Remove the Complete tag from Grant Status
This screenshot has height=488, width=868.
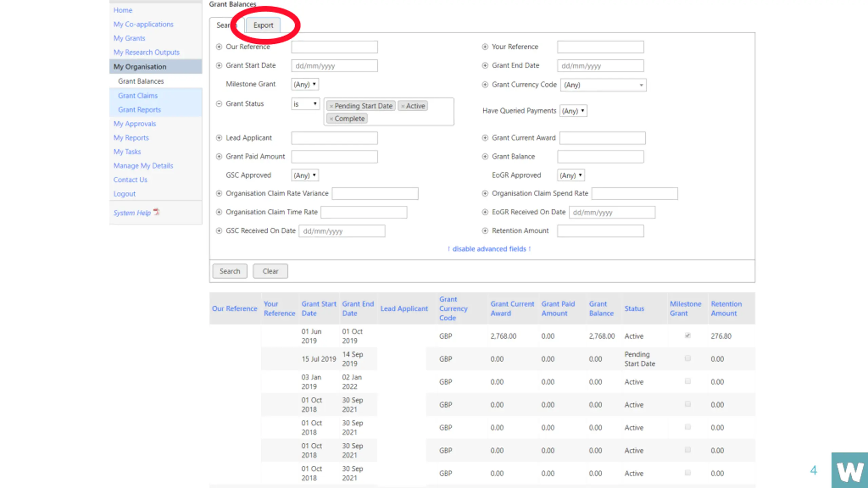pyautogui.click(x=331, y=119)
